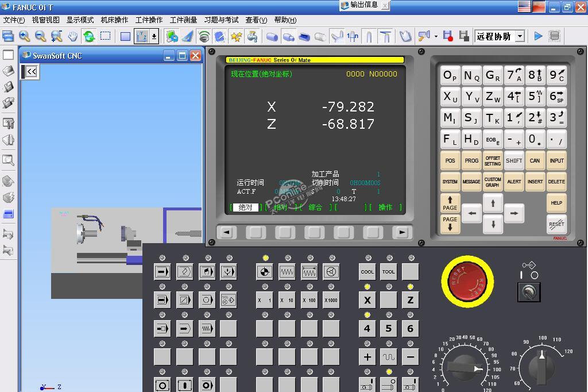Select the dashed rectangle window zoom tool

(106, 36)
